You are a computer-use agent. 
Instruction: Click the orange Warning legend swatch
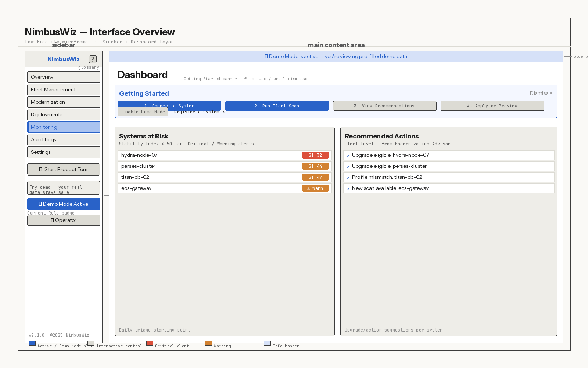[x=209, y=343]
